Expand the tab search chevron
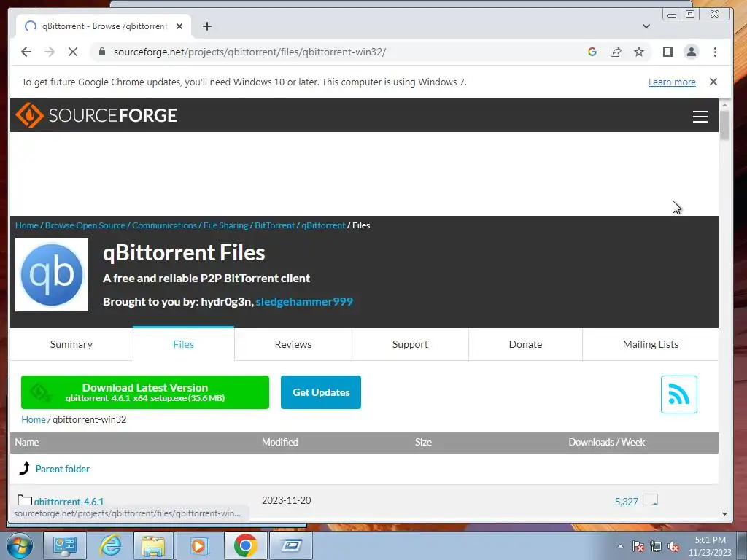 646,26
